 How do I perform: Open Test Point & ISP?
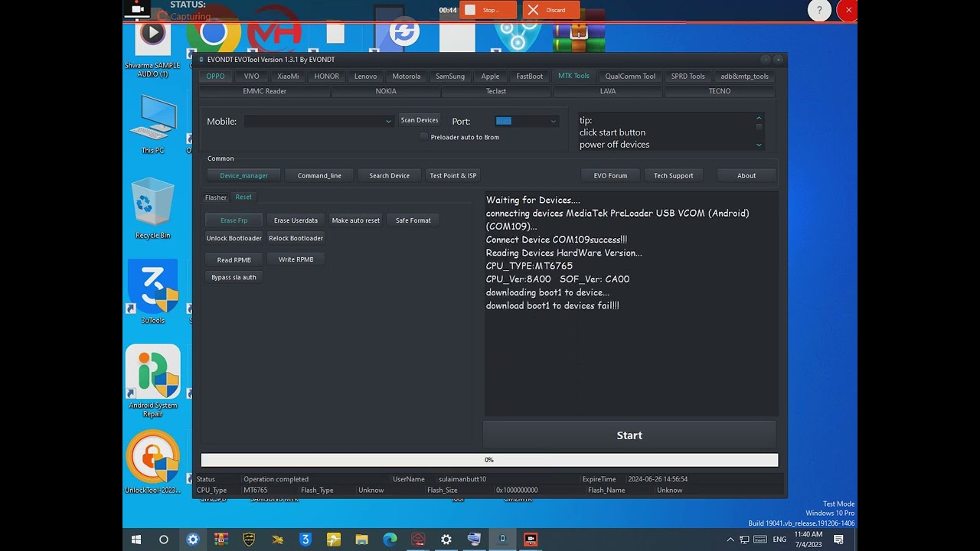(x=453, y=175)
